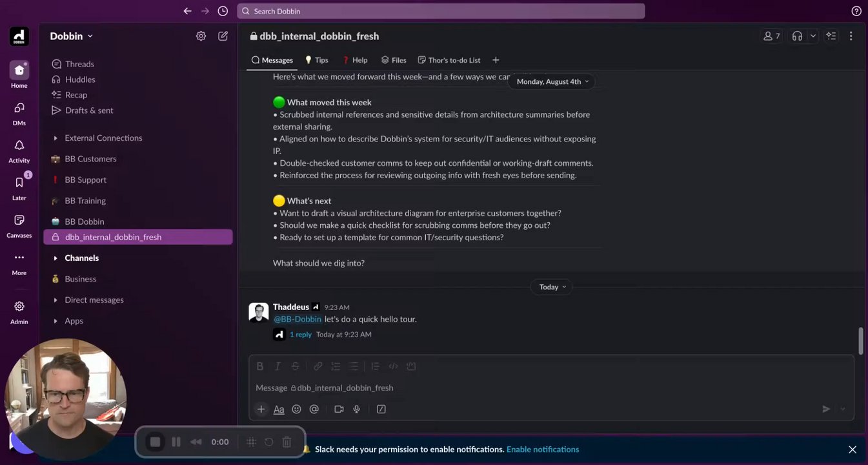This screenshot has width=868, height=465.
Task: Open Later bookmarks in the sidebar
Action: (19, 188)
